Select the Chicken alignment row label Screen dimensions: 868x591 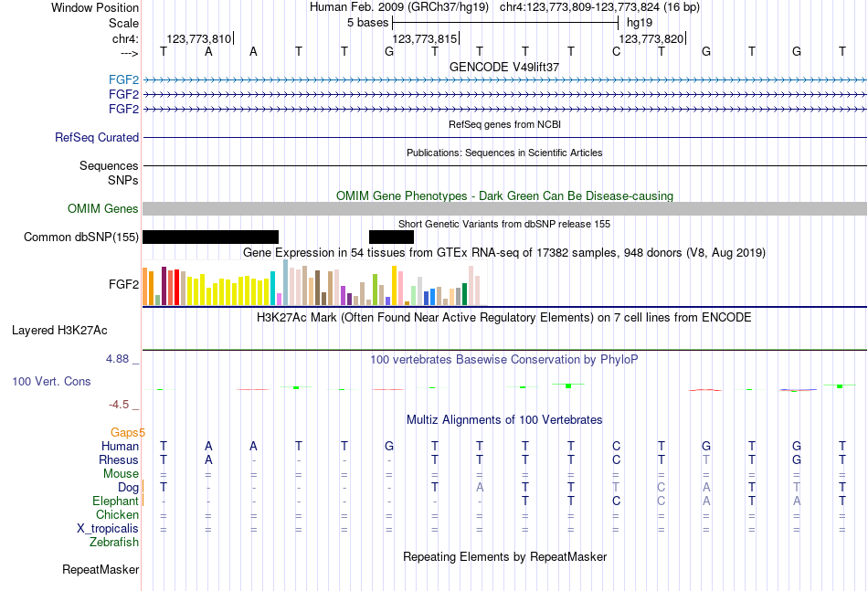[117, 514]
